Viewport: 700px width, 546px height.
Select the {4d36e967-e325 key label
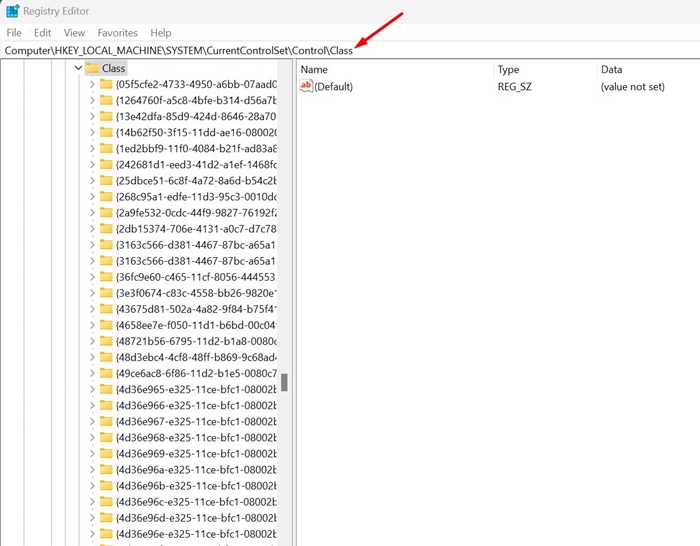(196, 422)
